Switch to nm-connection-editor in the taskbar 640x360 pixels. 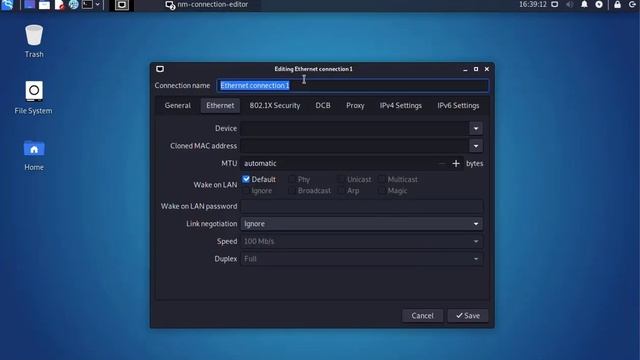[x=207, y=5]
